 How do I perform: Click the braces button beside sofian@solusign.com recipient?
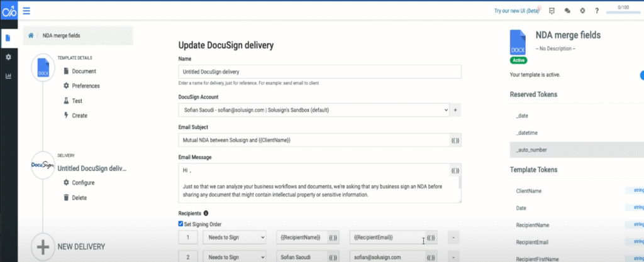point(431,257)
